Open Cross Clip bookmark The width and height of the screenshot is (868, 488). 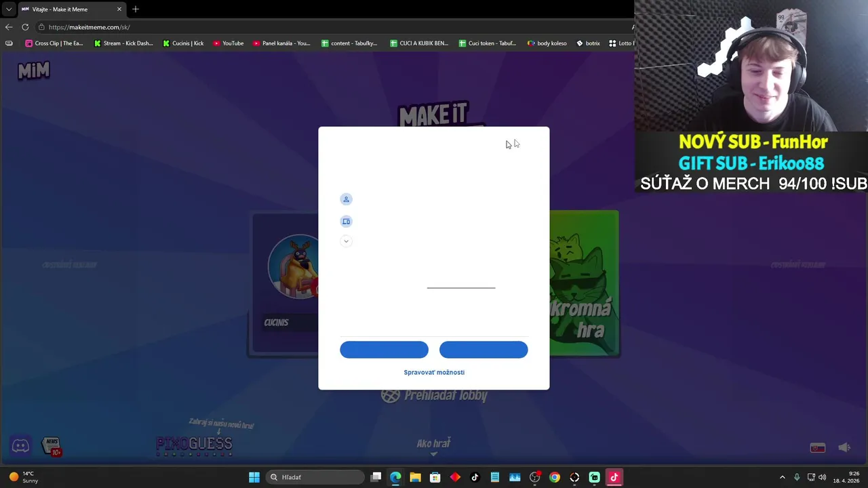(x=54, y=43)
